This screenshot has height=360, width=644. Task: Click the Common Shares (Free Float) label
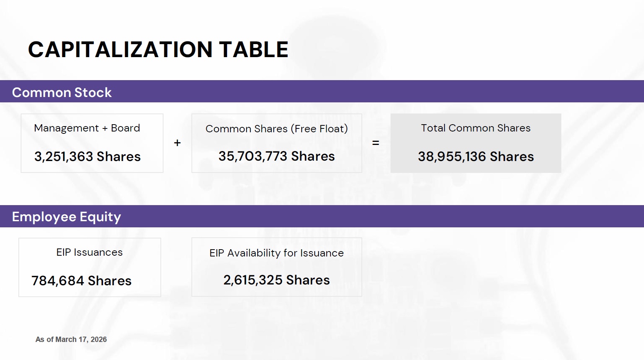pyautogui.click(x=276, y=129)
